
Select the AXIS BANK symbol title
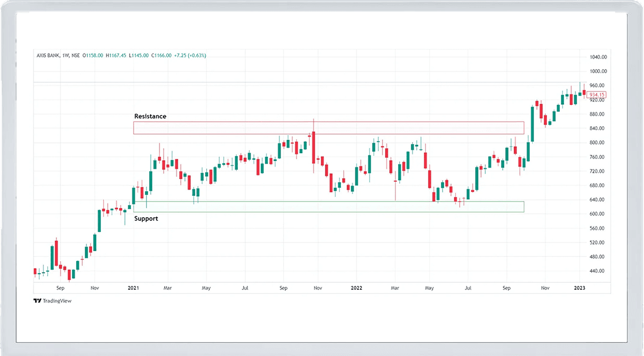pos(48,55)
